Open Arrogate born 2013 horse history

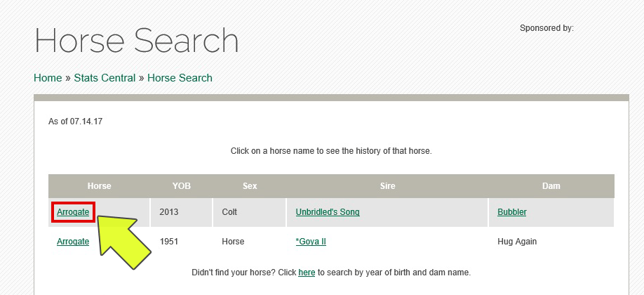pyautogui.click(x=73, y=211)
